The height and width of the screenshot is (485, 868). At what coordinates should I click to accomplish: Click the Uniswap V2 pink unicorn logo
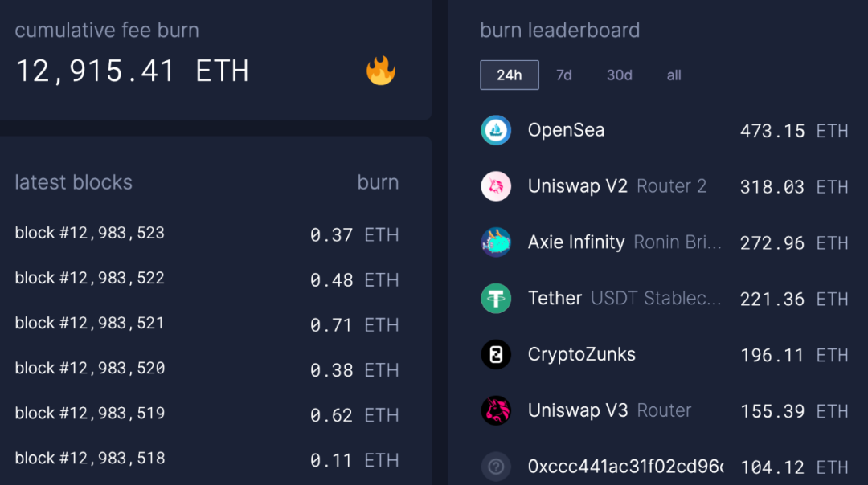point(496,186)
